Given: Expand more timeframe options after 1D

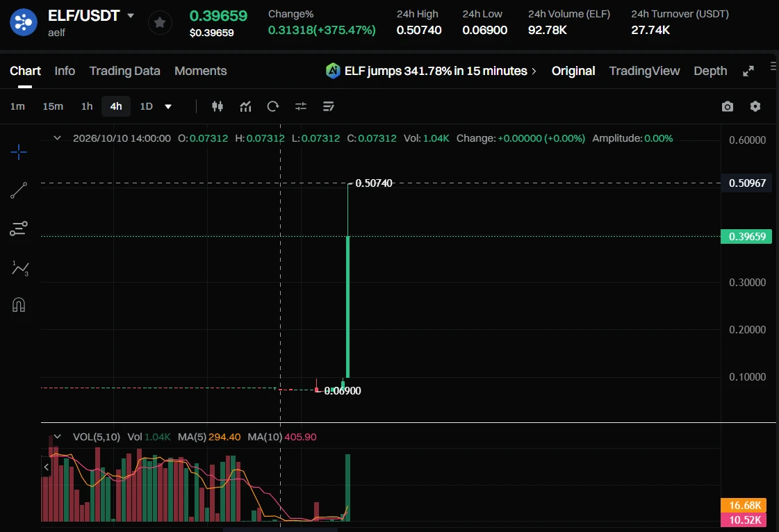Looking at the screenshot, I should [168, 106].
